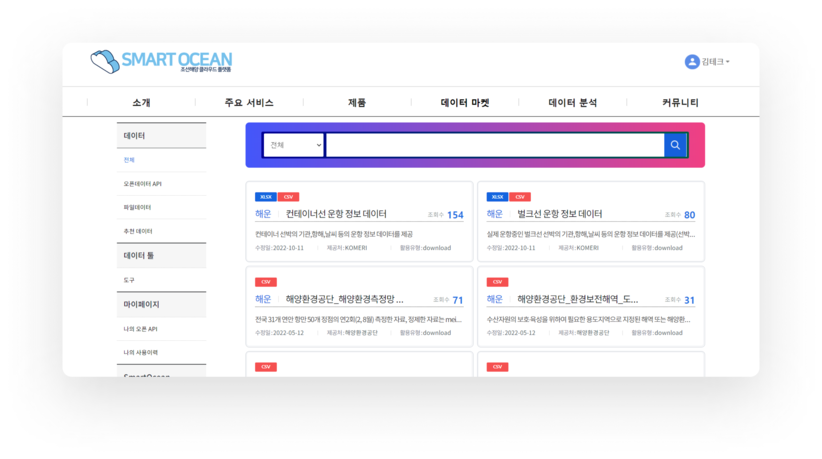Click inside the search text field

[494, 145]
